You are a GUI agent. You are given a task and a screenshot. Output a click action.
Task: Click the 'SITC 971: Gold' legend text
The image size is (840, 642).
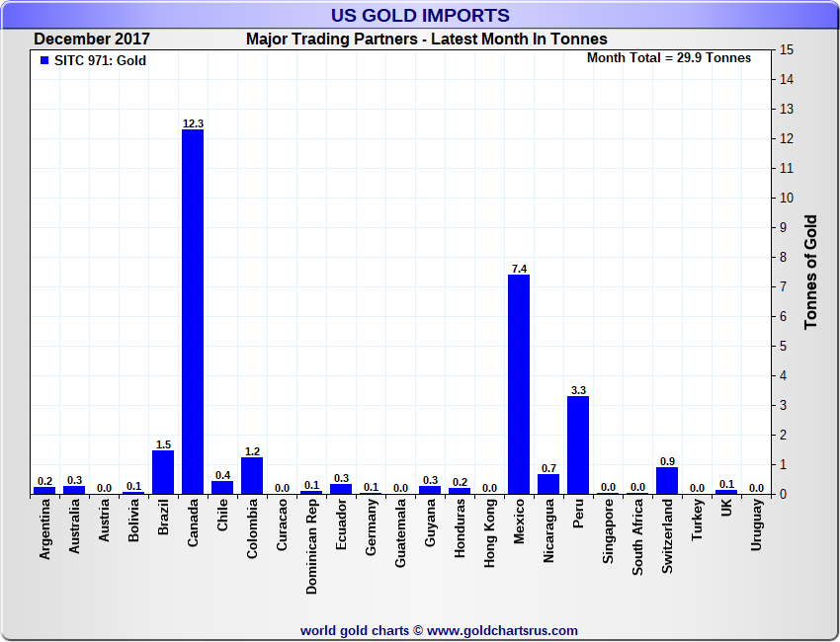click(100, 60)
